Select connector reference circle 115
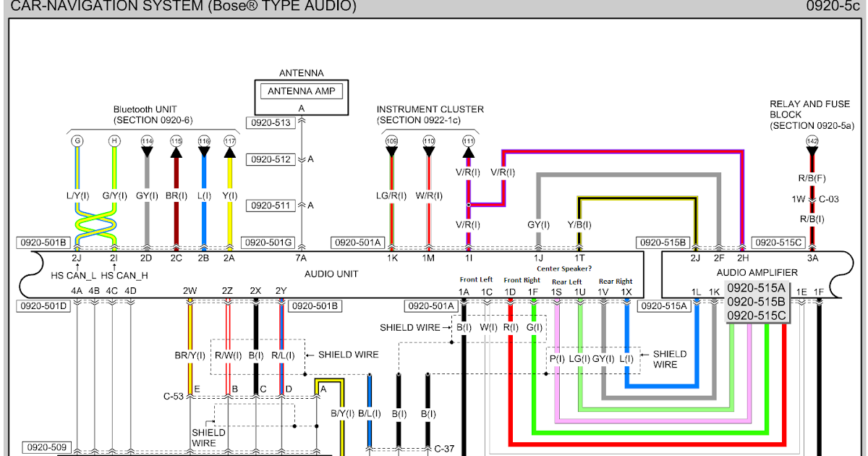The height and width of the screenshot is (456, 868). pos(176,140)
